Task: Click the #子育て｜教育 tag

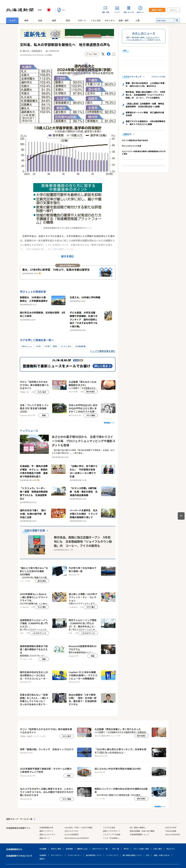Action: [51, 346]
